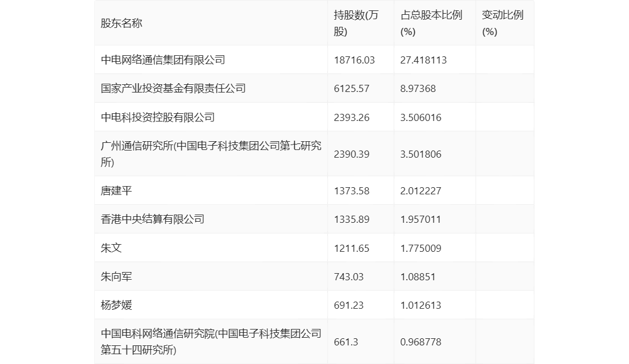Click the percentage 1.957011
The height and width of the screenshot is (364, 629).
420,219
